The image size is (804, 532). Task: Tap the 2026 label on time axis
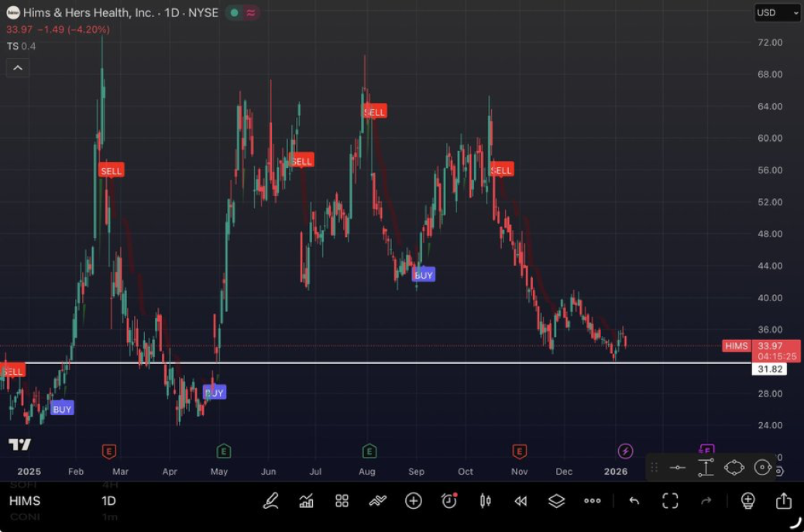click(615, 472)
